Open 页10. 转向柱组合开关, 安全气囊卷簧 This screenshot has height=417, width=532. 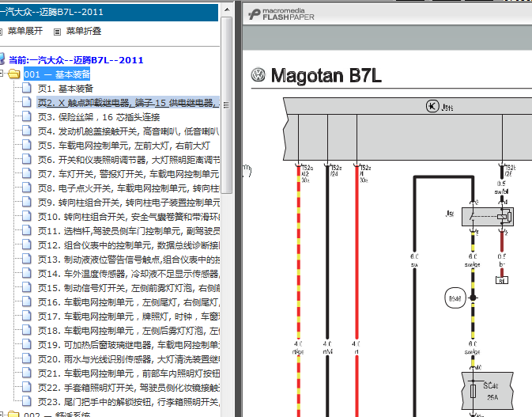pos(129,217)
